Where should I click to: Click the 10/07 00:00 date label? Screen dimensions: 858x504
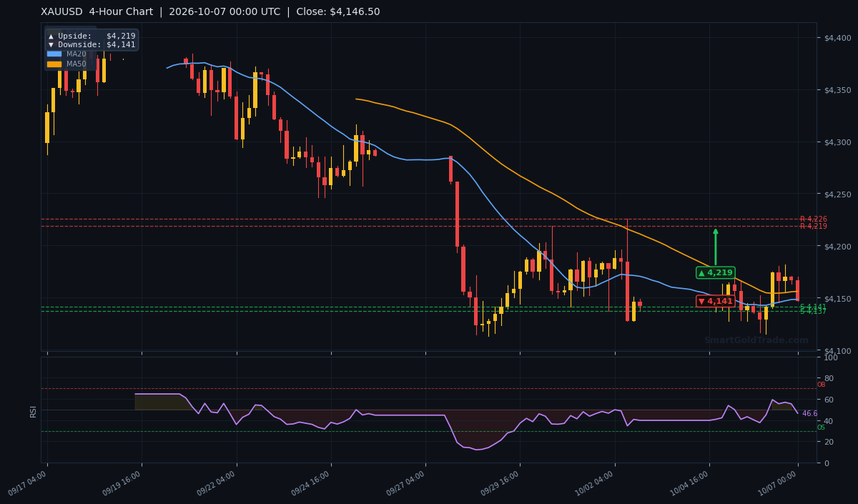777,483
